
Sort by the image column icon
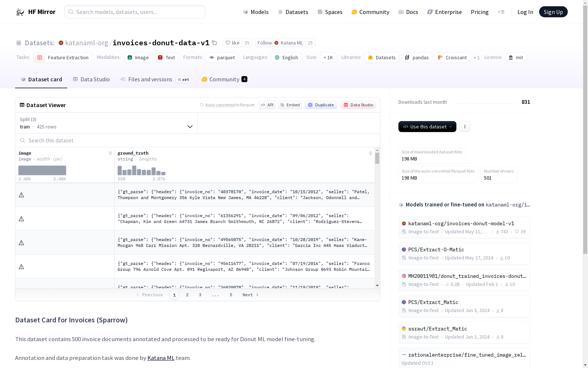click(110, 153)
